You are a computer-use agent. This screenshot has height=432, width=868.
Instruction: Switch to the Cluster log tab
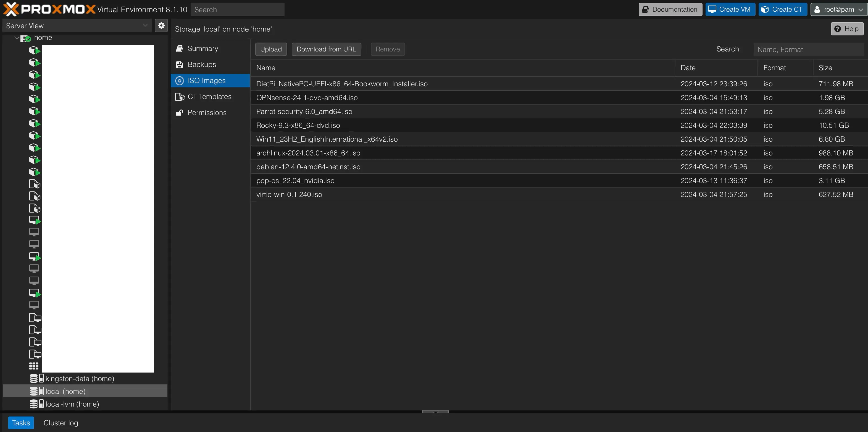(x=61, y=423)
